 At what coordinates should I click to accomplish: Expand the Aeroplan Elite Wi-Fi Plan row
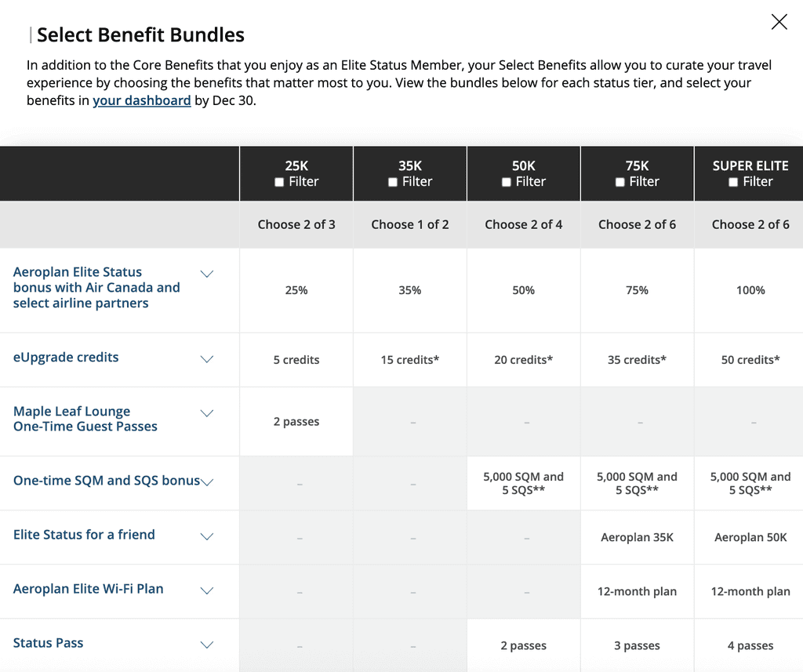pos(207,591)
